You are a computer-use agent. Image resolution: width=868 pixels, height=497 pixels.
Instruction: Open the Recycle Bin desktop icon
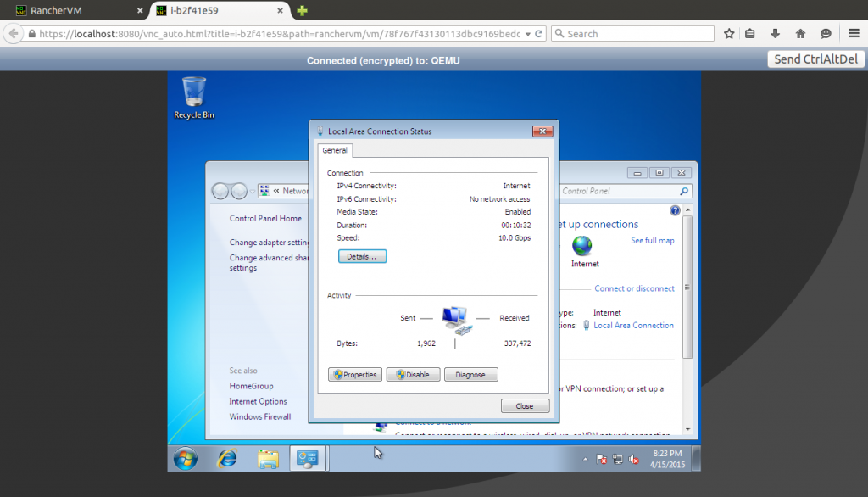coord(194,98)
